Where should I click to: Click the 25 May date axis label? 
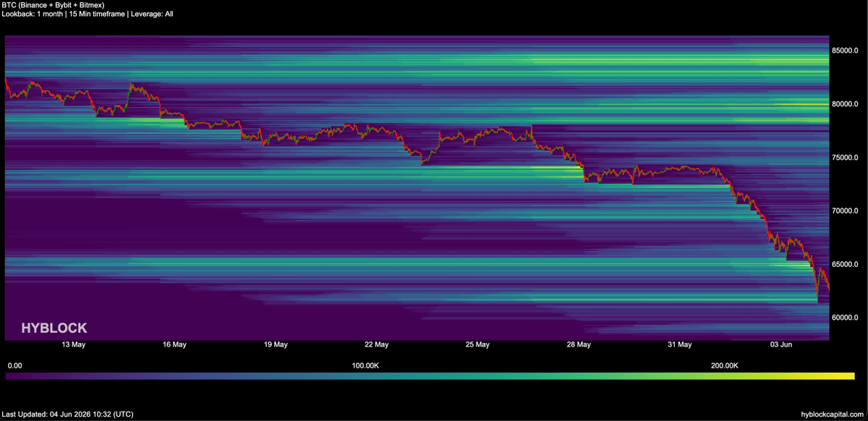478,344
